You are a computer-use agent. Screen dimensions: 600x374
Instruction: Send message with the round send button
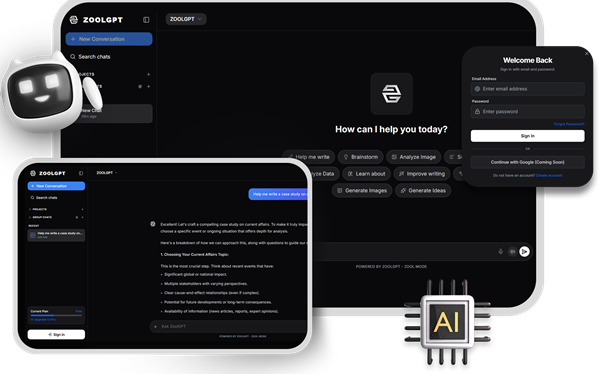click(x=525, y=252)
